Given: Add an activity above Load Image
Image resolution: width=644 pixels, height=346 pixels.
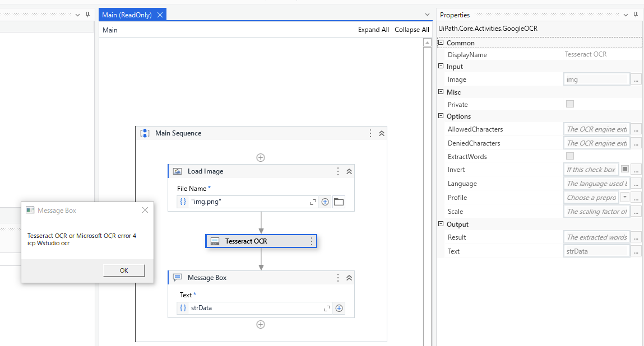Looking at the screenshot, I should coord(261,158).
